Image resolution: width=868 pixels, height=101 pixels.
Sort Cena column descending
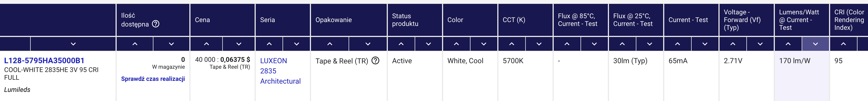point(239,44)
